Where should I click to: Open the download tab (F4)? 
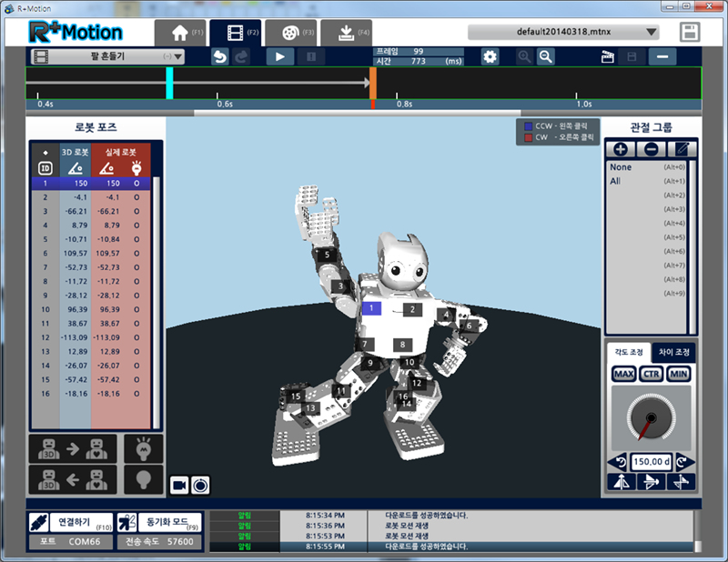click(x=346, y=33)
